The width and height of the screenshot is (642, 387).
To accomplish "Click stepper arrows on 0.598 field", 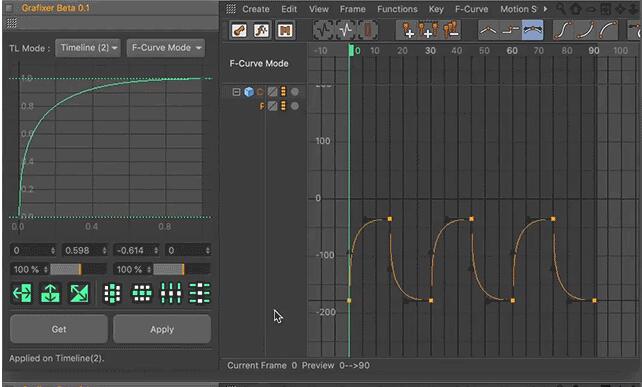I will point(104,250).
